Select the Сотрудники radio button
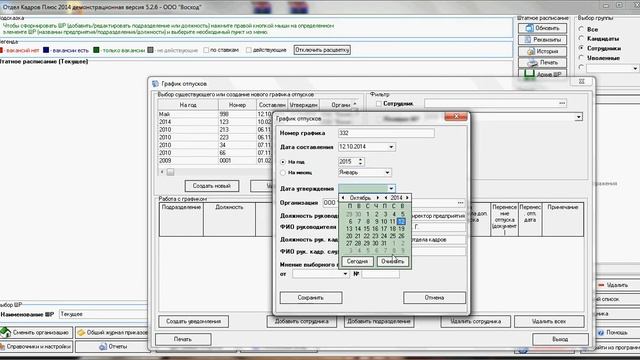 tap(581, 48)
